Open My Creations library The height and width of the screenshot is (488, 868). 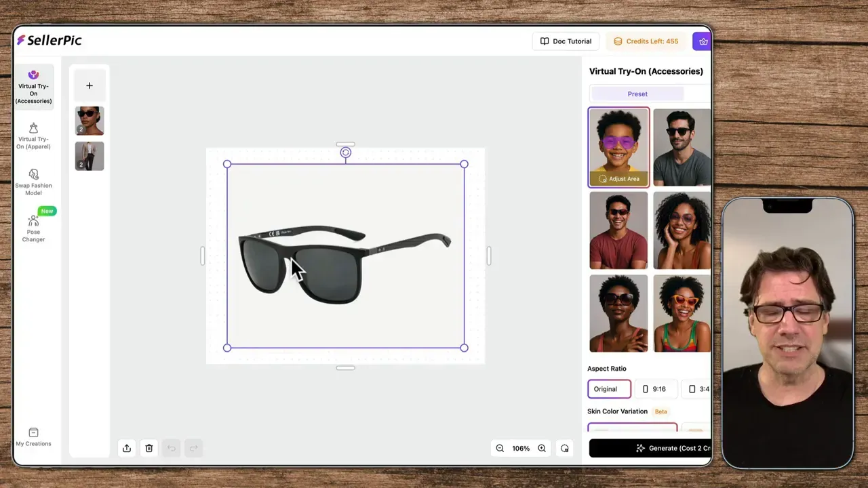pyautogui.click(x=33, y=437)
